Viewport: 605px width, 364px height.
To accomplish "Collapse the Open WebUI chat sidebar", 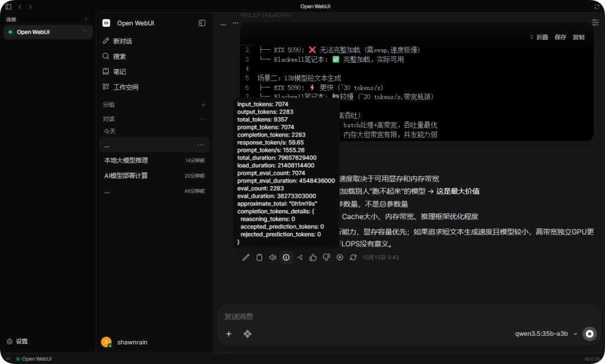I will pyautogui.click(x=202, y=23).
